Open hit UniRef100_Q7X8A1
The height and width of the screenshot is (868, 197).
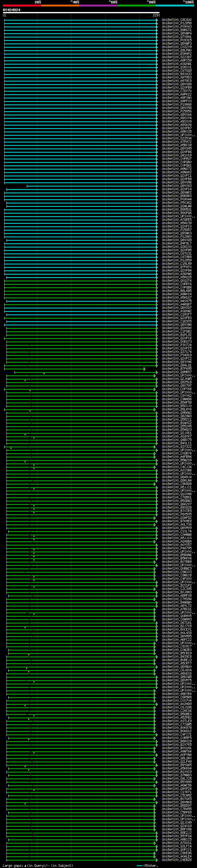click(176, 37)
